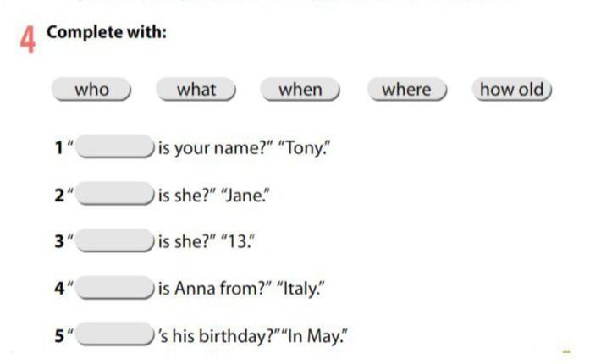The image size is (601, 364).
Task: Click the item number 5 label
Action: (59, 335)
